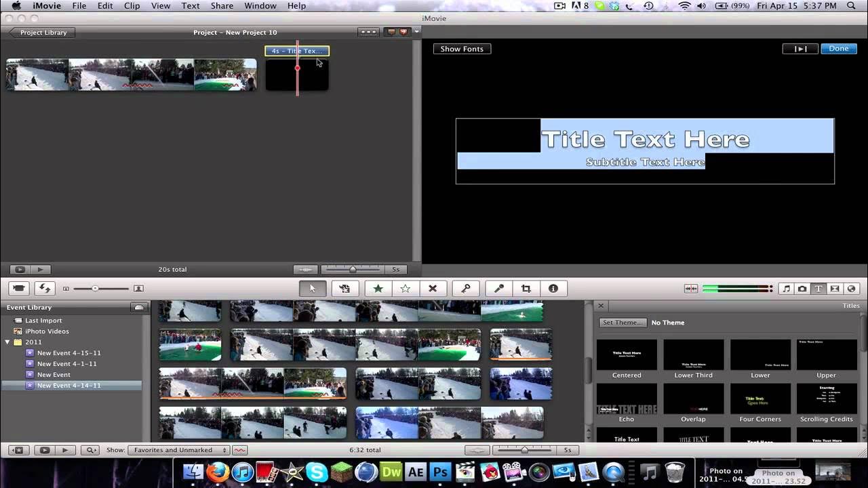This screenshot has width=868, height=488.
Task: Go back to Project Library
Action: 42,33
